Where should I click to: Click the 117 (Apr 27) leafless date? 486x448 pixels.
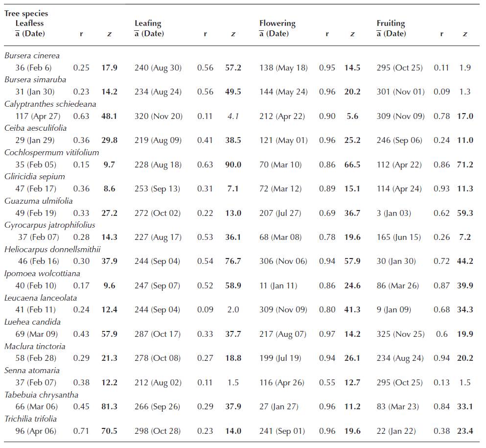click(x=36, y=117)
